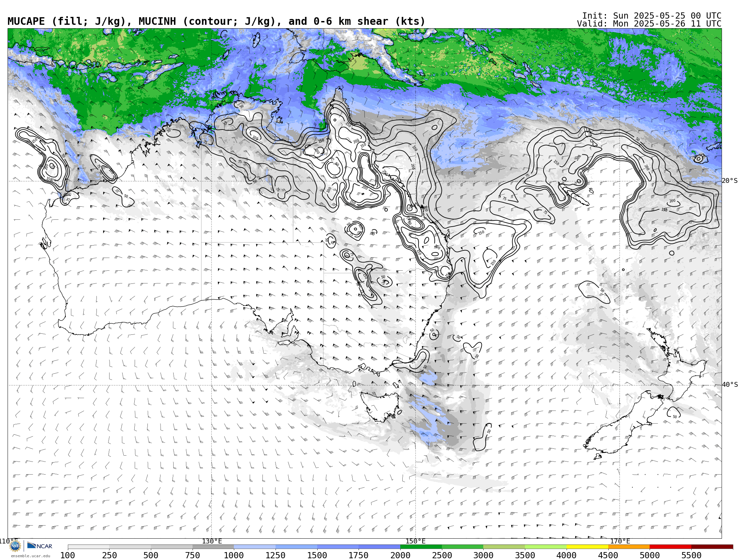Viewport: 744px width, 560px height.
Task: Pick the pale blue 1000–1250 colorbar swatch
Action: click(x=255, y=547)
